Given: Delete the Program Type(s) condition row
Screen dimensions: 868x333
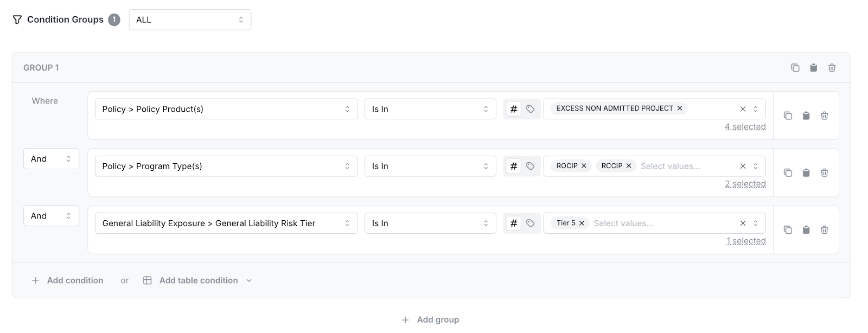Looking at the screenshot, I should (824, 172).
